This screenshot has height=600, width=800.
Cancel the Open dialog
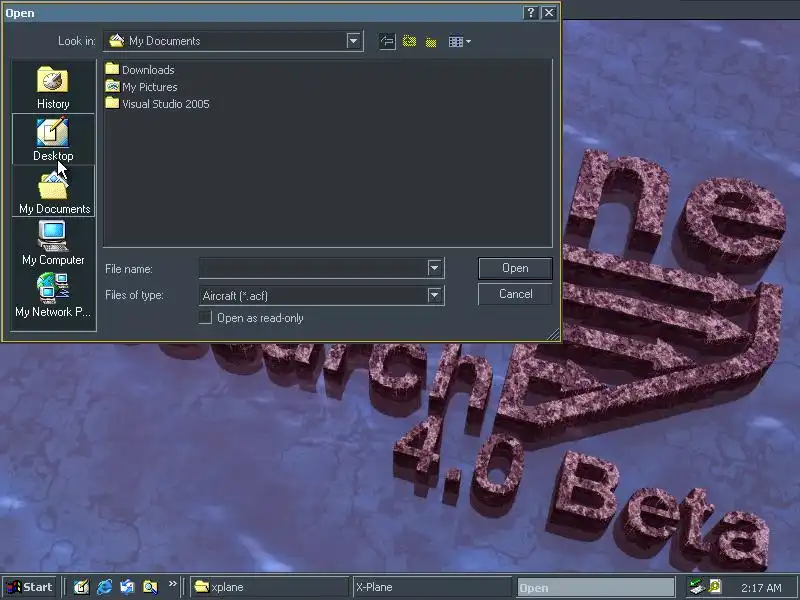pos(515,294)
